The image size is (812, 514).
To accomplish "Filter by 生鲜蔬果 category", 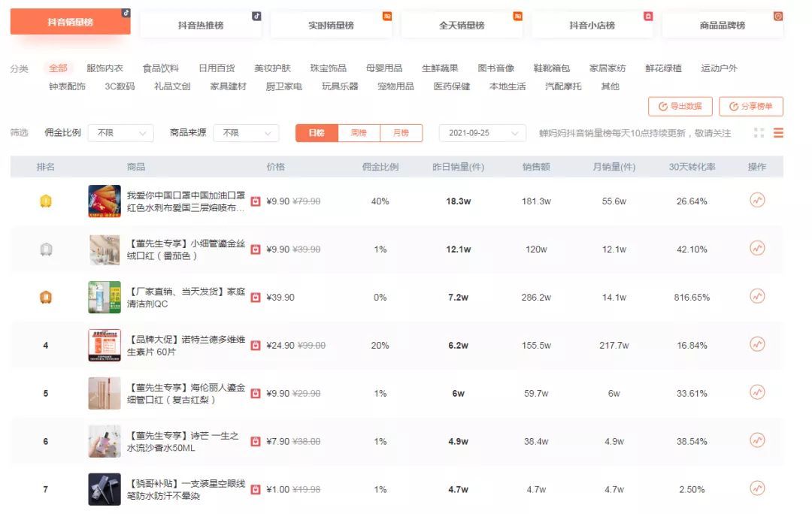I will (x=440, y=68).
